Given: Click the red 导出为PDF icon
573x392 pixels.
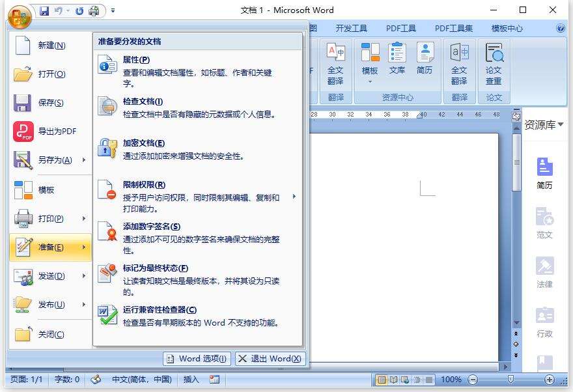Looking at the screenshot, I should [23, 132].
